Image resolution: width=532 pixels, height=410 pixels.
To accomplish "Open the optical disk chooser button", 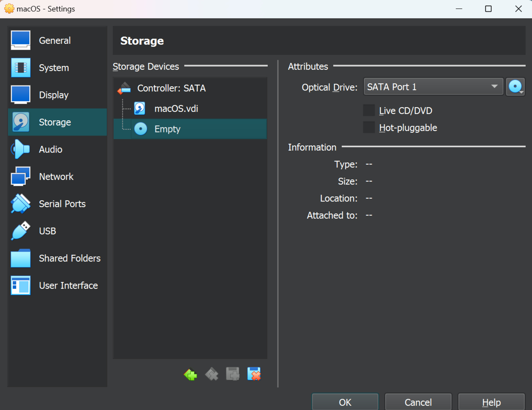I will click(515, 87).
